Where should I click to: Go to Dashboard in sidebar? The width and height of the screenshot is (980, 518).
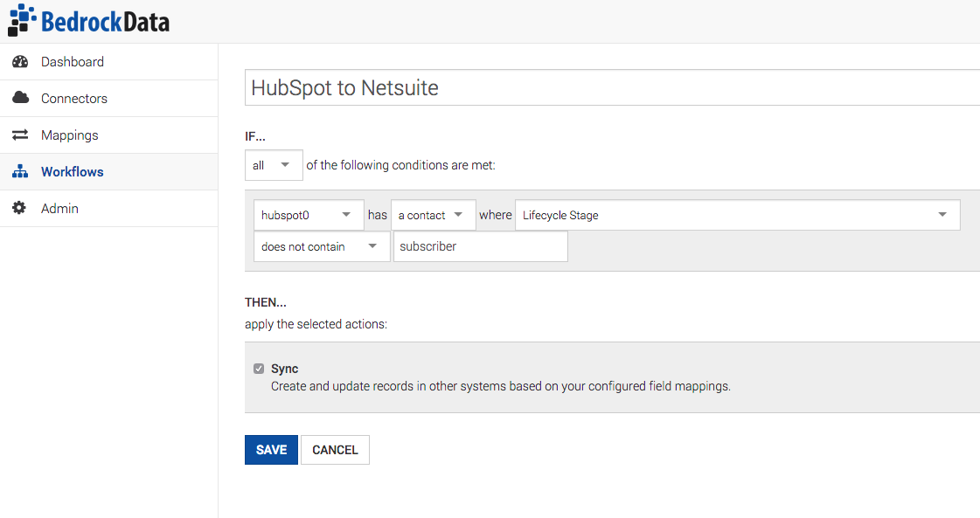[73, 62]
